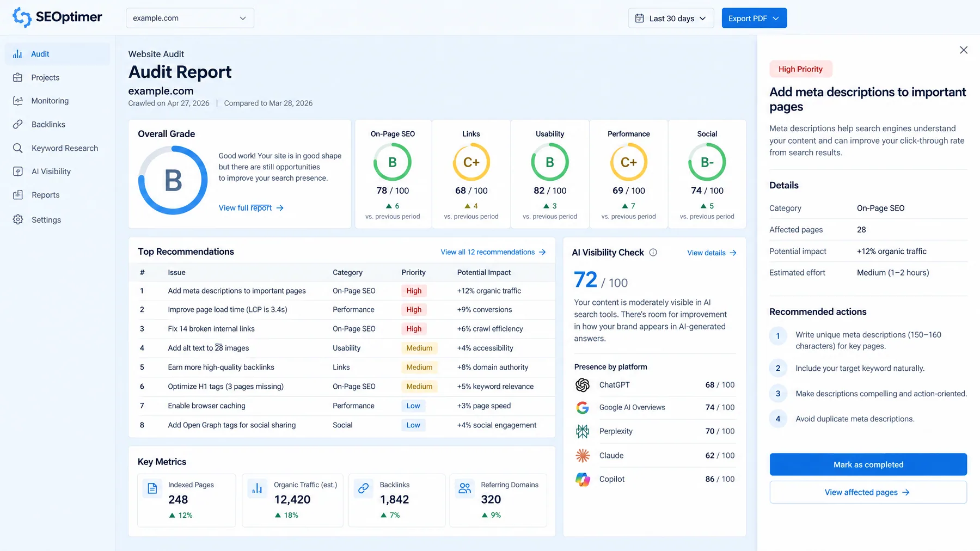
Task: Select the Reports menu item
Action: pos(58,195)
